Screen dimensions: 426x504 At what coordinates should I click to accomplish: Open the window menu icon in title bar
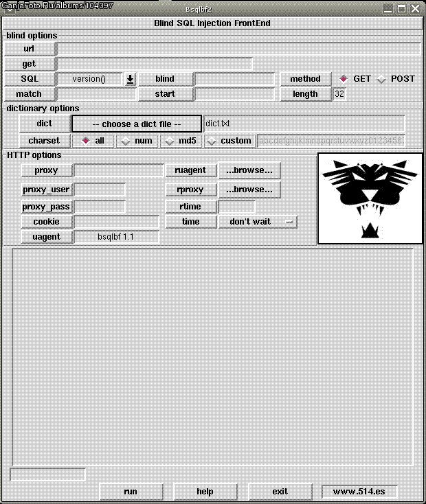tap(9, 8)
